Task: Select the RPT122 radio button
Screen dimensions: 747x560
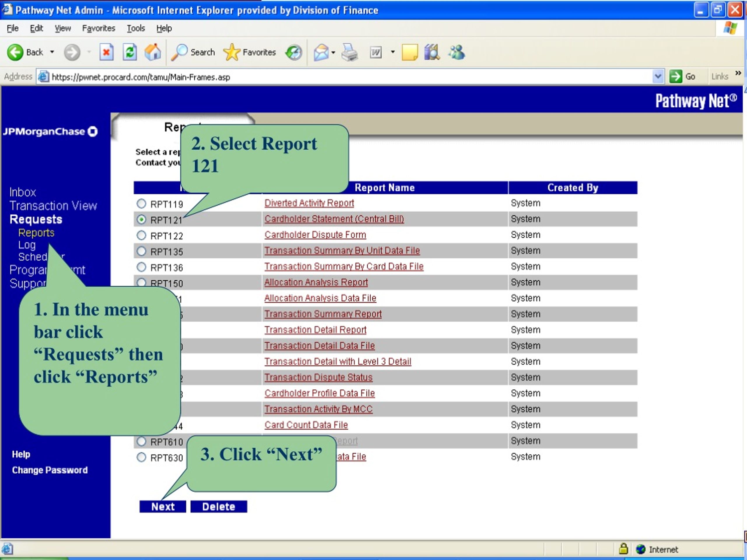Action: coord(141,235)
